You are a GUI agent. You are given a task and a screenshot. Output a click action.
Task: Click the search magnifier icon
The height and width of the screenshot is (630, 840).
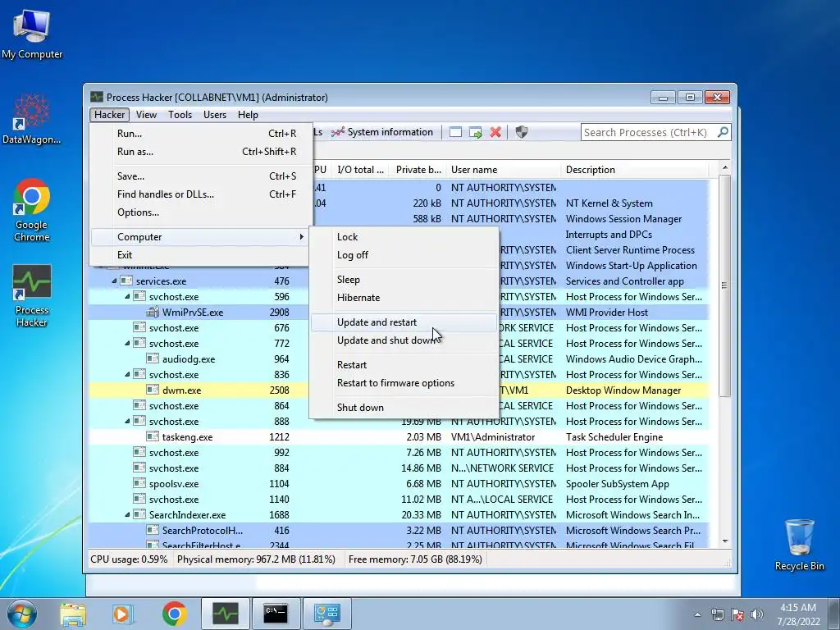[723, 132]
